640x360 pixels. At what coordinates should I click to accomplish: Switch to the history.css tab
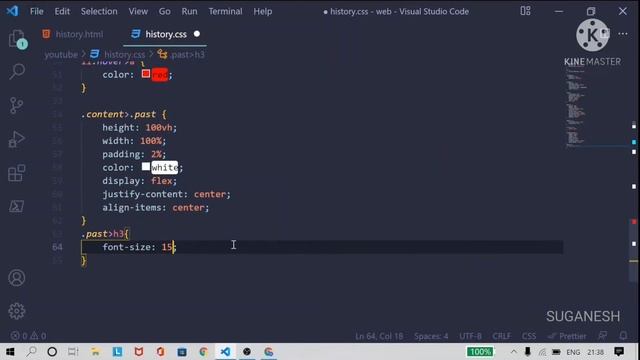pos(165,34)
